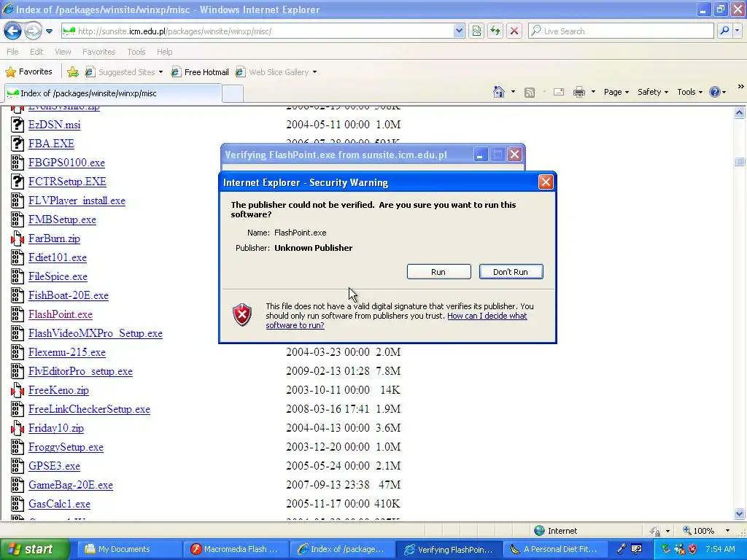Click the FlashPoint.exe file link
The height and width of the screenshot is (560, 747).
tap(61, 315)
